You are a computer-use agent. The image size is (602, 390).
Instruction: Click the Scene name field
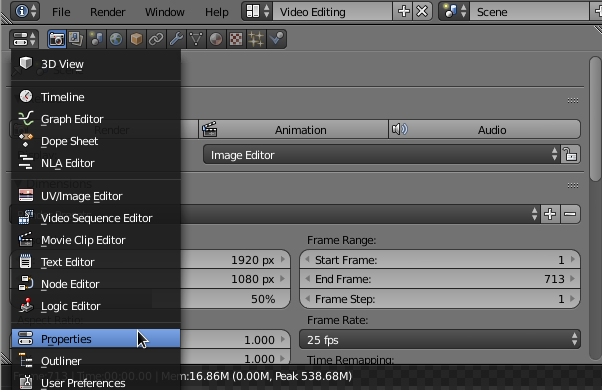(x=529, y=12)
